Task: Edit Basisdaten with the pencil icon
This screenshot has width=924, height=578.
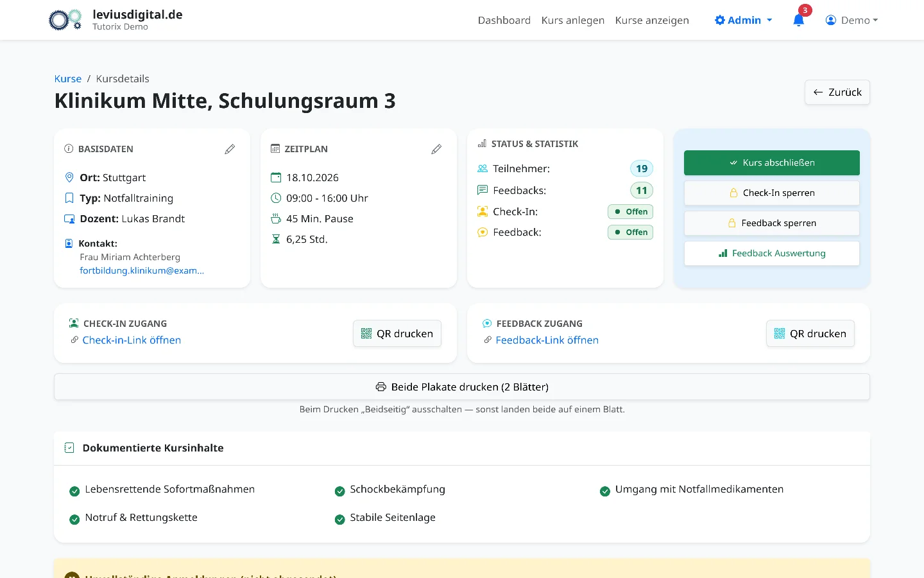Action: [230, 149]
